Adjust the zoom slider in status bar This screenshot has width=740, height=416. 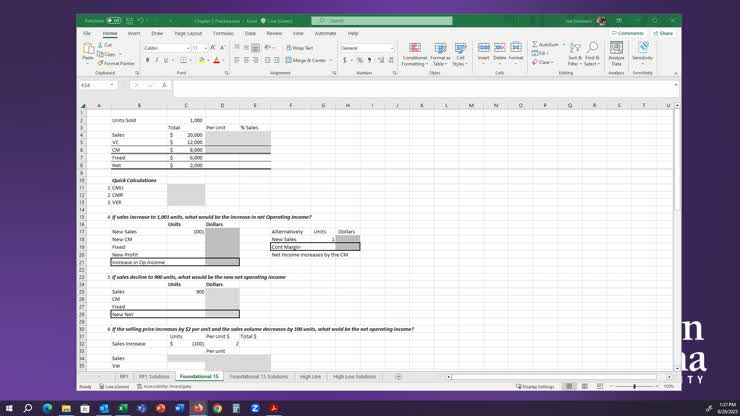pos(633,386)
